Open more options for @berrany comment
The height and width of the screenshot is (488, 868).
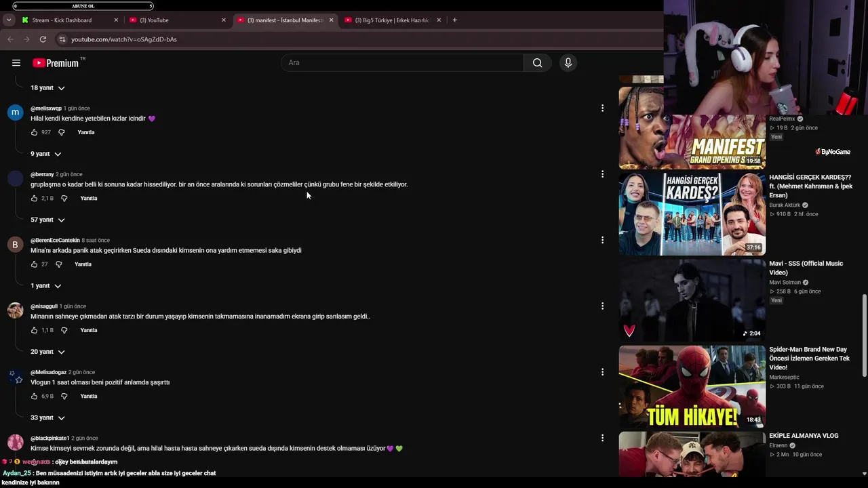[x=602, y=174]
